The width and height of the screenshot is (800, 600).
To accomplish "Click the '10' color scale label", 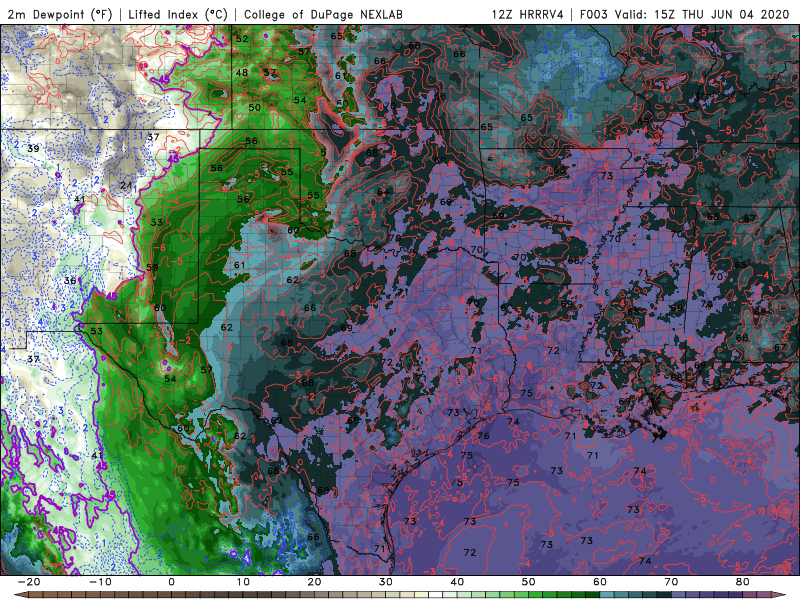I will [x=243, y=582].
